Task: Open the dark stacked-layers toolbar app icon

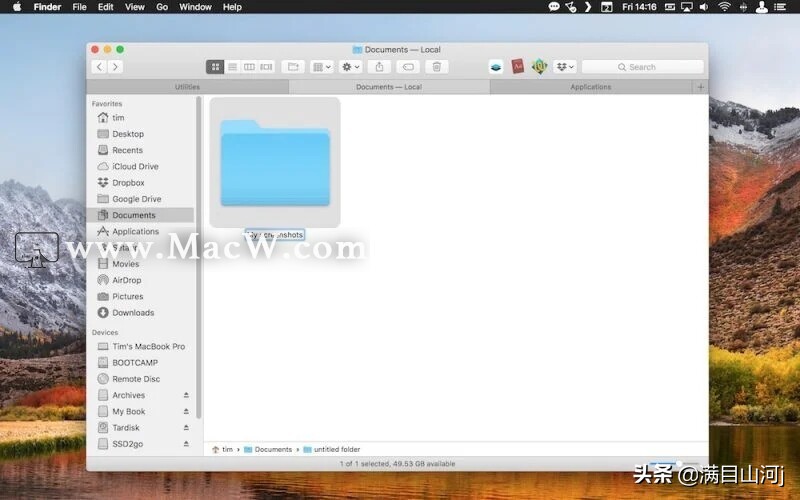Action: (x=496, y=67)
